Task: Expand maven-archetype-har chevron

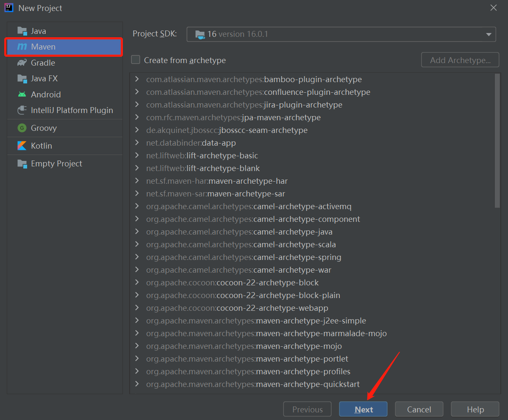Action: pos(137,181)
